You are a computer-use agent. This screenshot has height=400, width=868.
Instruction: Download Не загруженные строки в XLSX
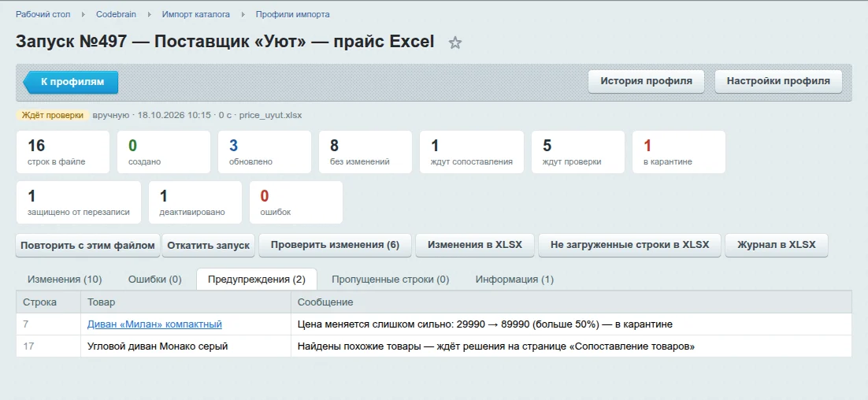630,245
